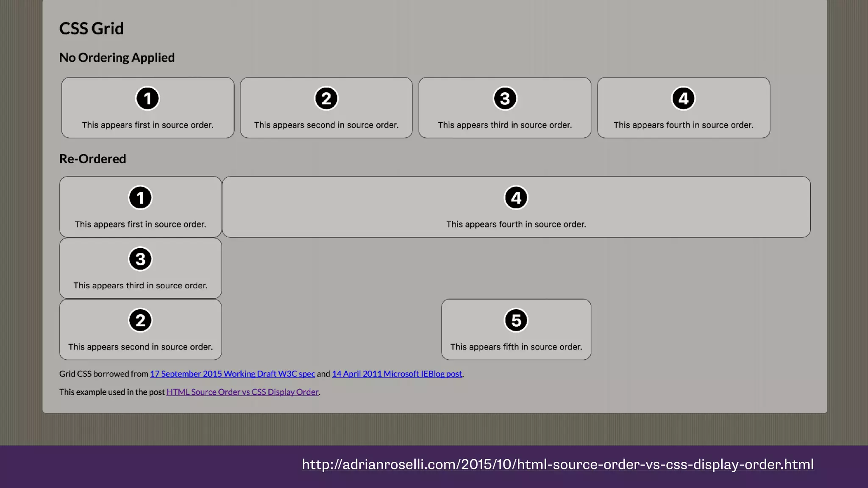The image size is (868, 488).
Task: Open the 14 April 2011 Microsoft IEBlog post link
Action: pos(397,374)
